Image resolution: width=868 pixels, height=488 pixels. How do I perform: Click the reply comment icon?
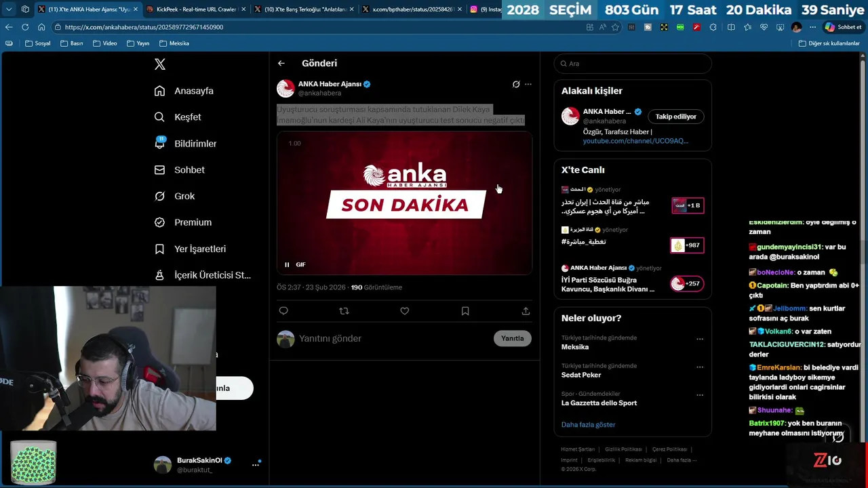(283, 310)
